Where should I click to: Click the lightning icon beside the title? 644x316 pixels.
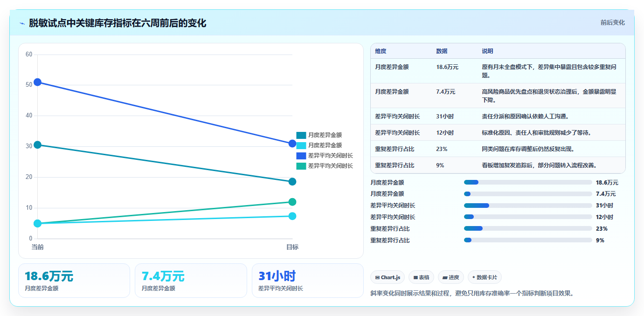[x=22, y=23]
